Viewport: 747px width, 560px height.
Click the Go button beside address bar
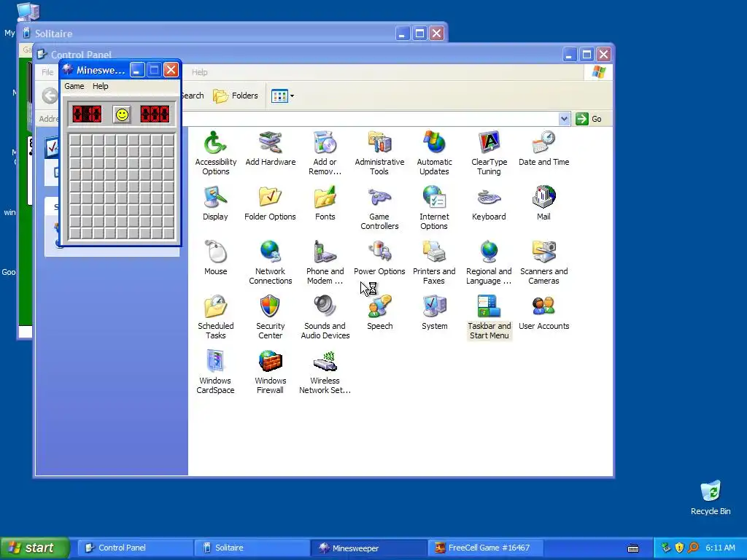coord(589,119)
